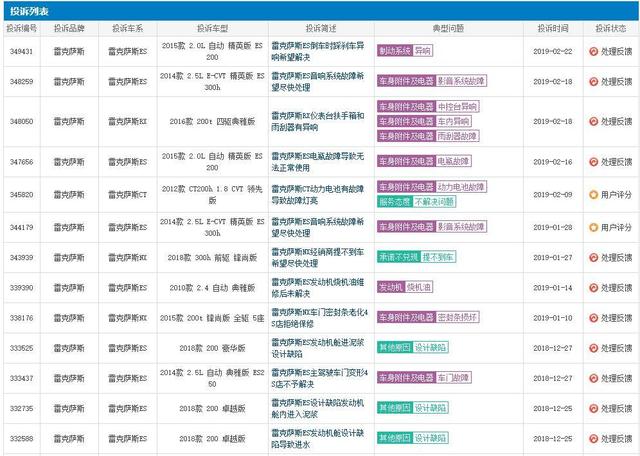Click status icon for complaint 343939
640x456 pixels.
click(x=593, y=258)
